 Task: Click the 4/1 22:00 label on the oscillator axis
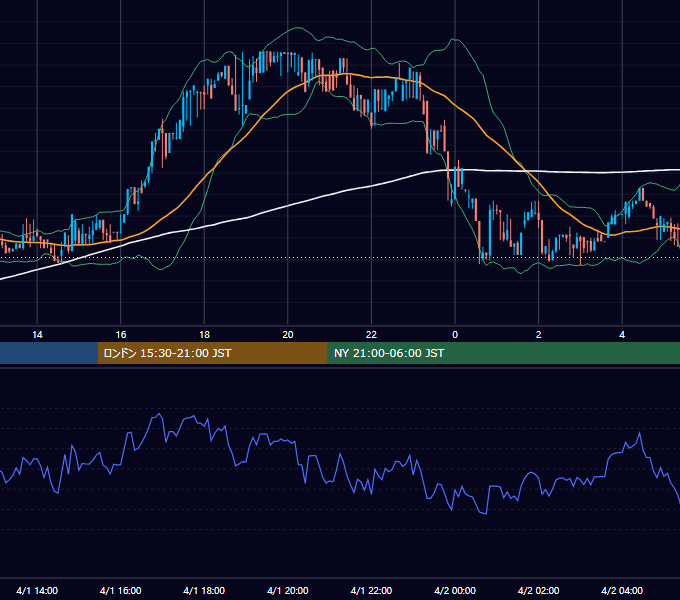tap(371, 590)
